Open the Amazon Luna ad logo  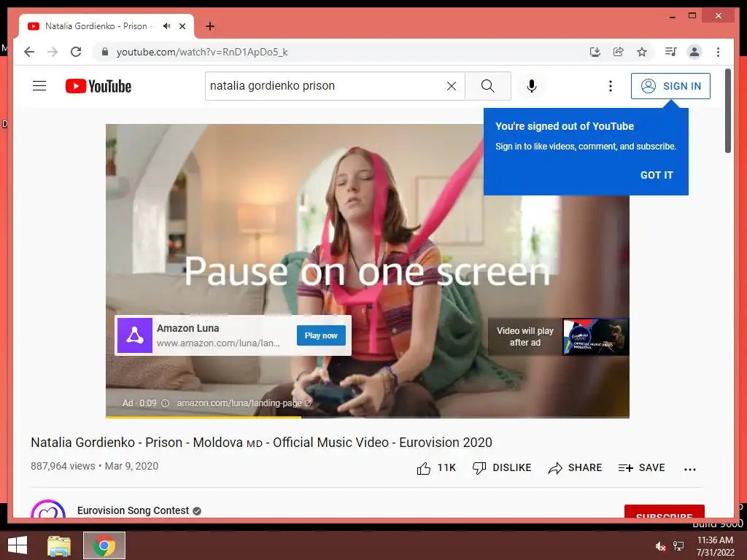(135, 335)
